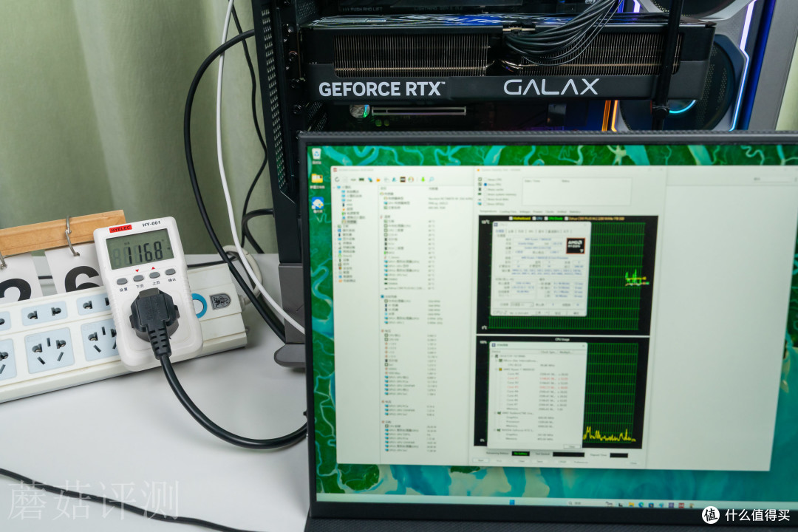The height and width of the screenshot is (532, 798).
Task: Enable the Stress local disks checkbox
Action: coord(485,199)
